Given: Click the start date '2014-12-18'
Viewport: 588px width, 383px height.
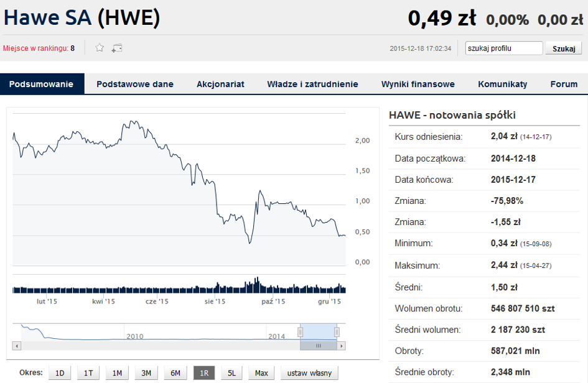Looking at the screenshot, I should (x=513, y=159).
